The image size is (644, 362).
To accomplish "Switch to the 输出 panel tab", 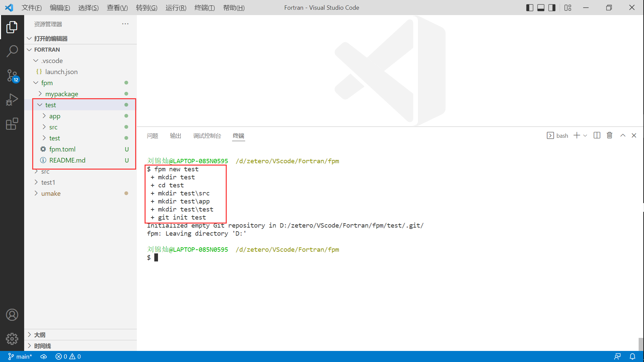I will [175, 136].
